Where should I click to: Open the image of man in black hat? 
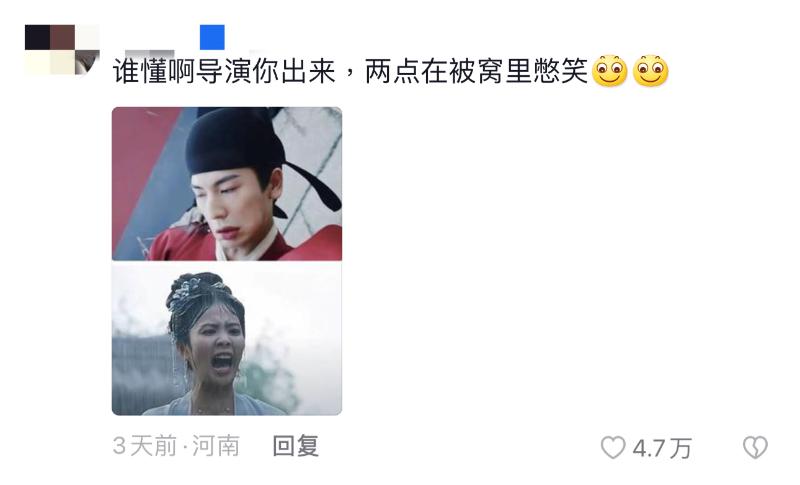pos(227,184)
